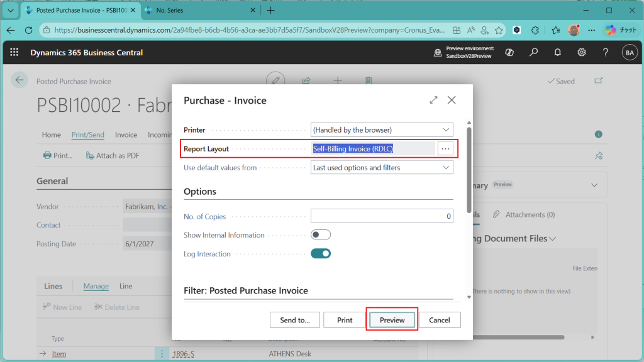Screen dimensions: 644x362
Task: Open the settings gear in header
Action: click(582, 53)
